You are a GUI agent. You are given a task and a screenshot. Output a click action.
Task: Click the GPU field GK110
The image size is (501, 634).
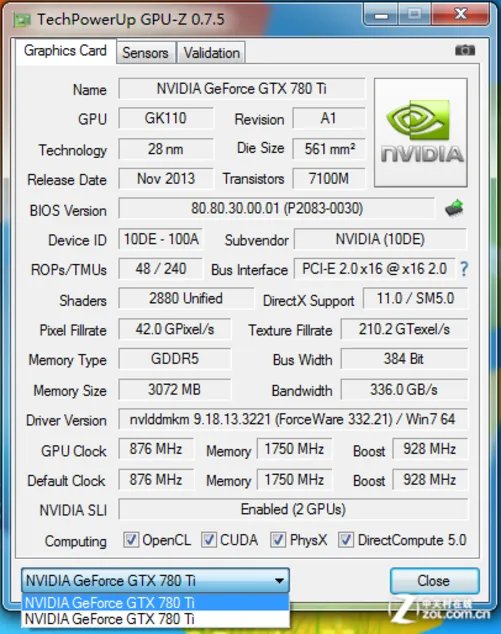[x=166, y=118]
